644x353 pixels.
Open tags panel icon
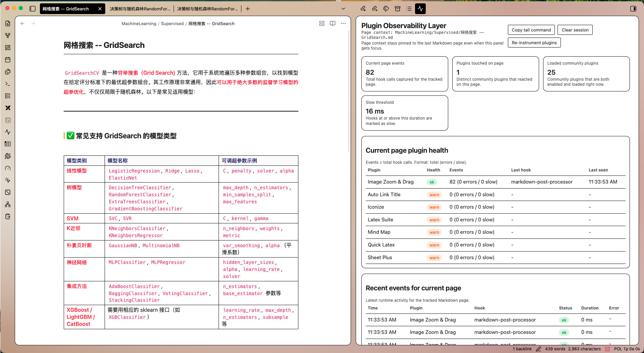point(386,9)
